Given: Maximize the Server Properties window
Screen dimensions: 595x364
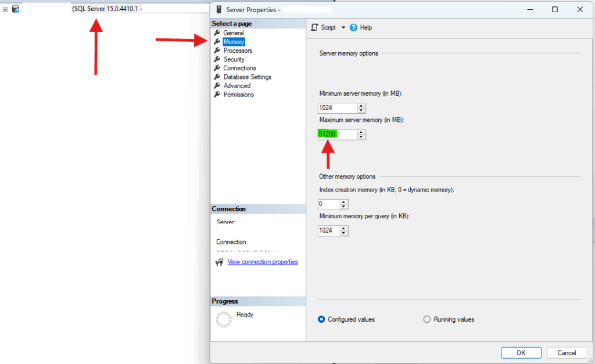Looking at the screenshot, I should coord(555,9).
